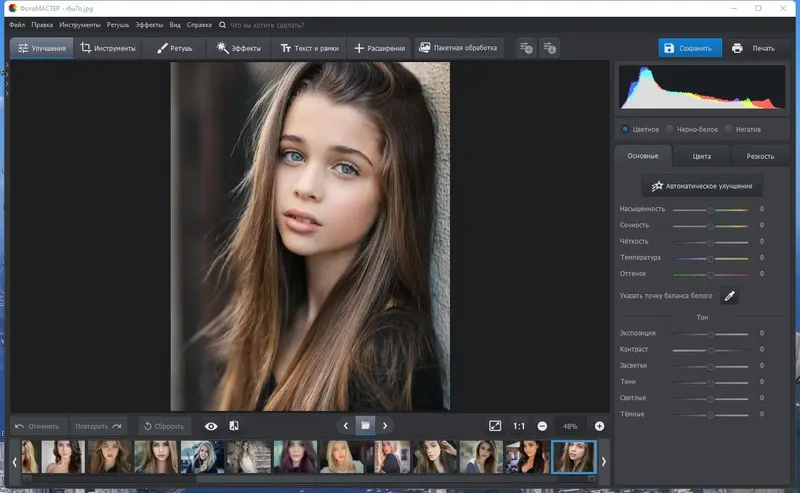The image size is (800, 493).
Task: Switch to the Резкость tab
Action: tap(759, 156)
